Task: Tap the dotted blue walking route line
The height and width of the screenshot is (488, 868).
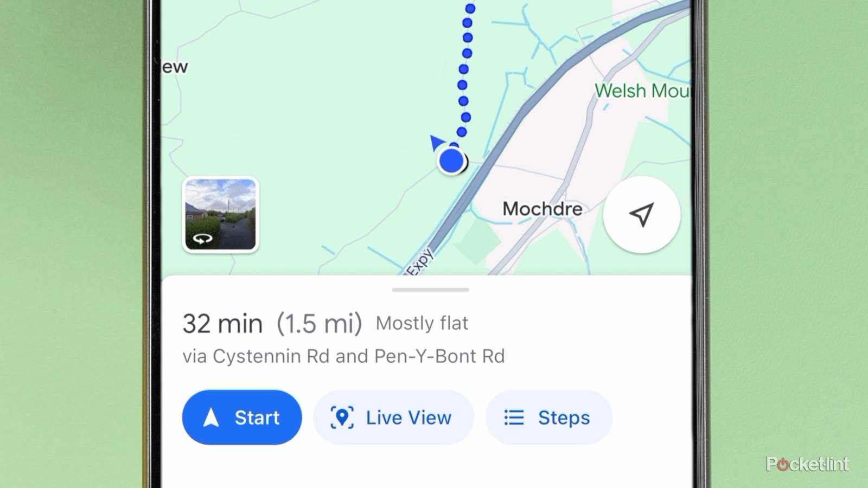Action: [465, 70]
